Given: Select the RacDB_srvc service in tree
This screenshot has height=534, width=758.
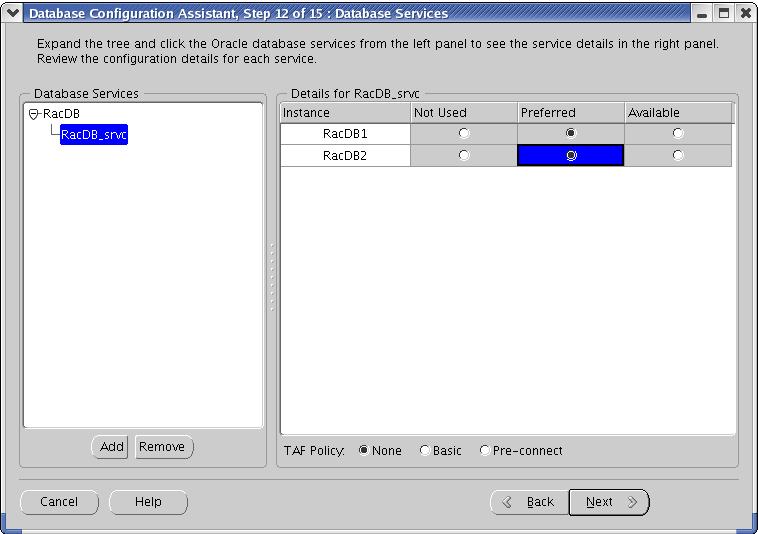Looking at the screenshot, I should pyautogui.click(x=94, y=135).
